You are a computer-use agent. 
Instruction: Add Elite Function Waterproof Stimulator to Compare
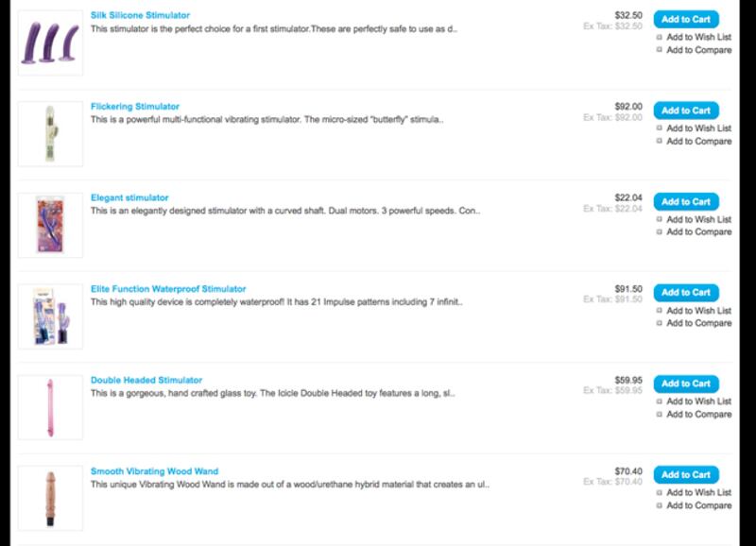coord(698,323)
